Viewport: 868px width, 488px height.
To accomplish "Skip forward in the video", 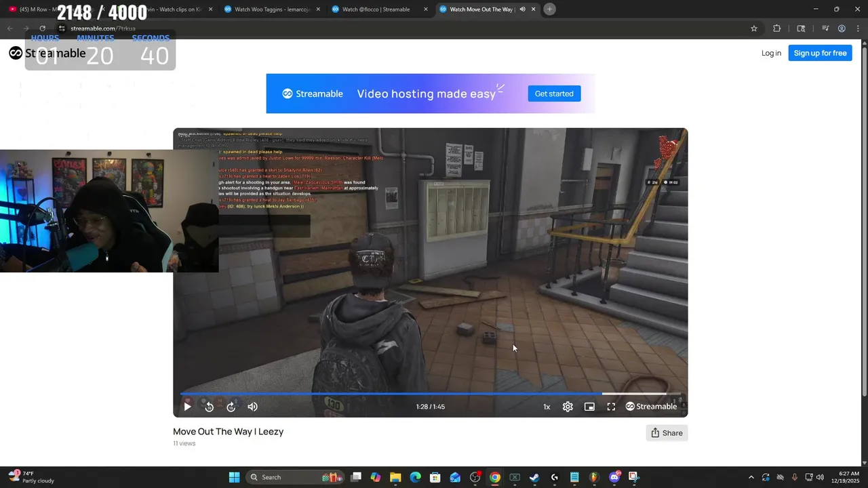I will click(231, 407).
